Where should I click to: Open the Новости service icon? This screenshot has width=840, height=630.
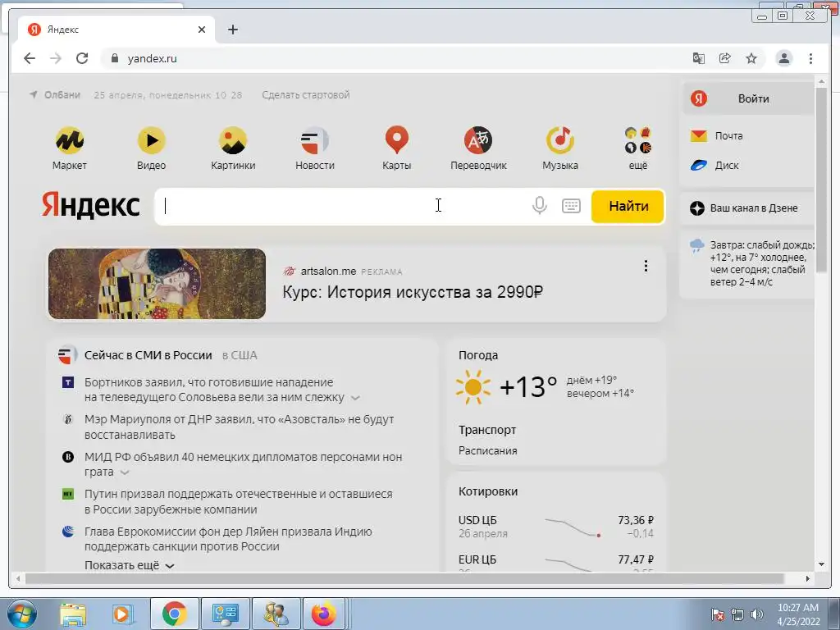[x=314, y=140]
